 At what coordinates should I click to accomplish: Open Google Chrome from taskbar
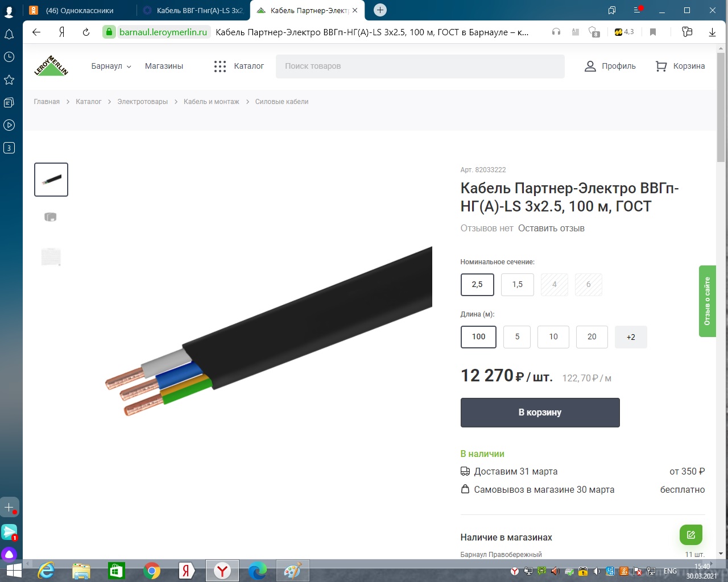coord(152,571)
